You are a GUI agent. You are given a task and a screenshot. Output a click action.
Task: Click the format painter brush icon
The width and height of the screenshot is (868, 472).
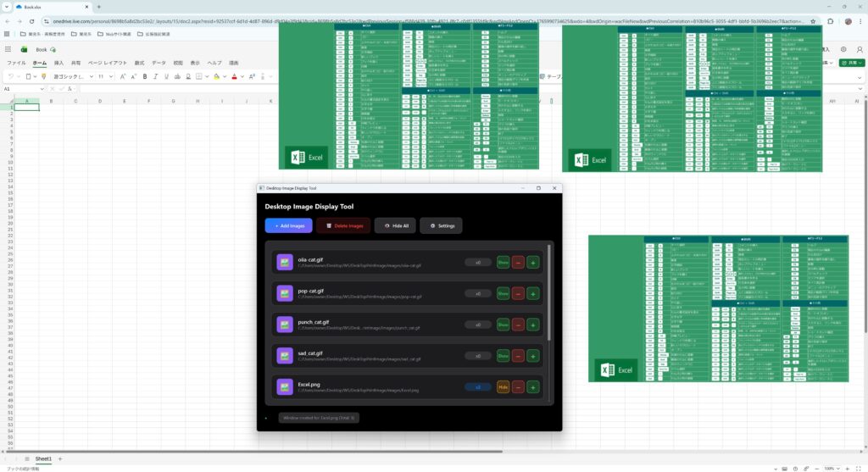point(43,76)
